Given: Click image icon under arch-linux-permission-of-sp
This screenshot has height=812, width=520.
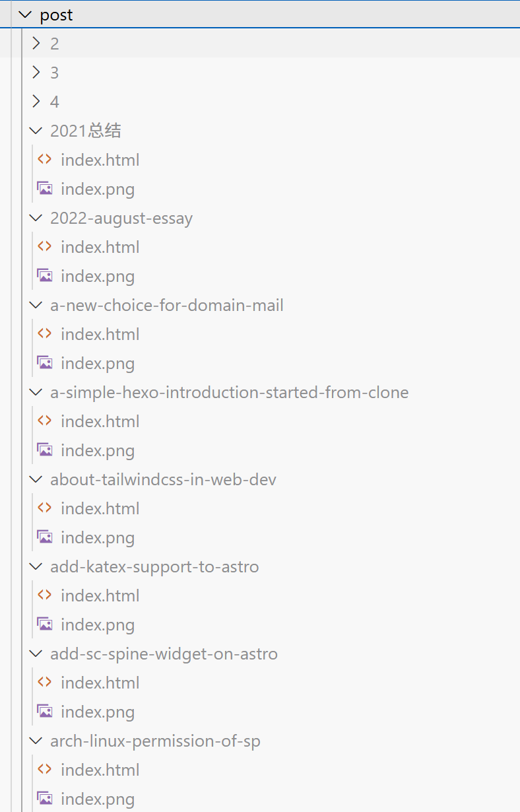Looking at the screenshot, I should [44, 799].
